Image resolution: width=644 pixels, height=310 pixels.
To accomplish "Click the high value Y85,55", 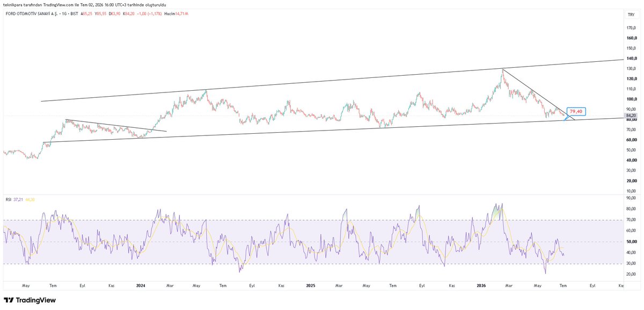I will (100, 13).
